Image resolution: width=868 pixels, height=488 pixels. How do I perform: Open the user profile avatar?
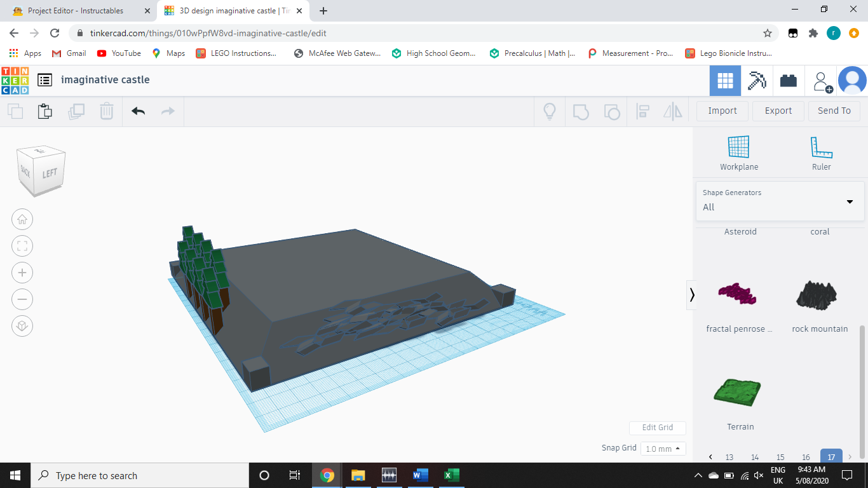852,81
